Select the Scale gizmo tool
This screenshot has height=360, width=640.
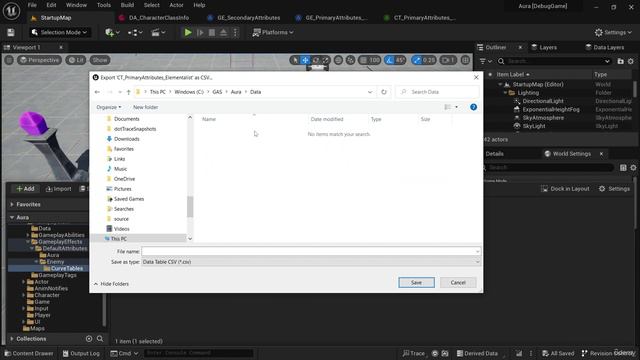click(x=325, y=60)
